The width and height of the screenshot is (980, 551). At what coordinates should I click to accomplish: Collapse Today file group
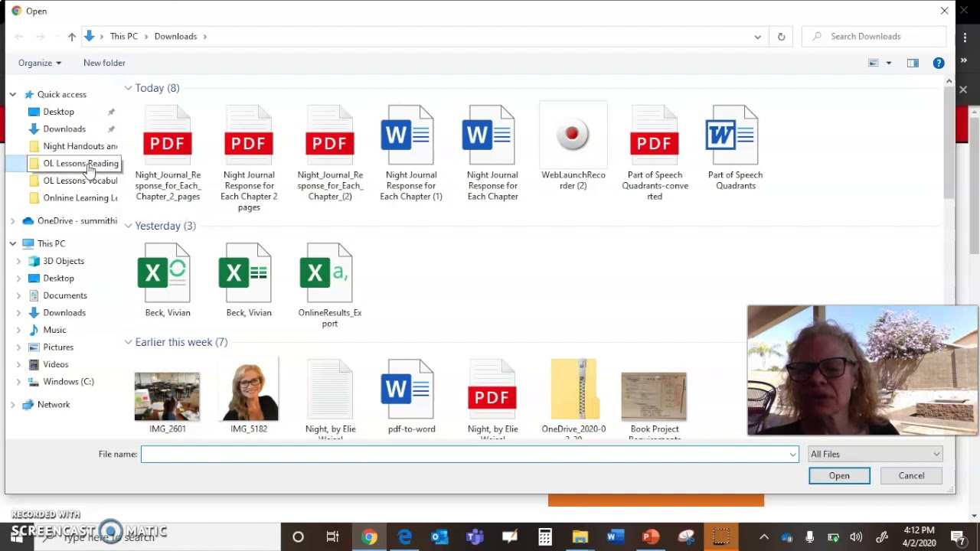click(x=128, y=88)
